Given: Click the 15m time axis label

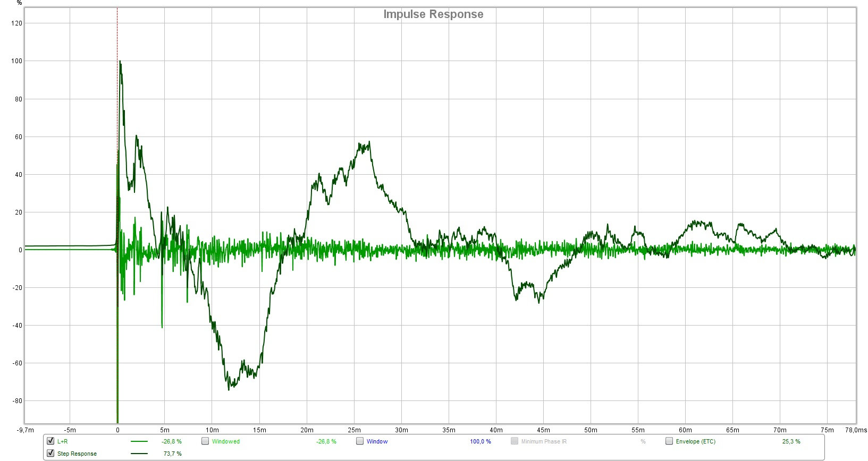Looking at the screenshot, I should coord(259,430).
